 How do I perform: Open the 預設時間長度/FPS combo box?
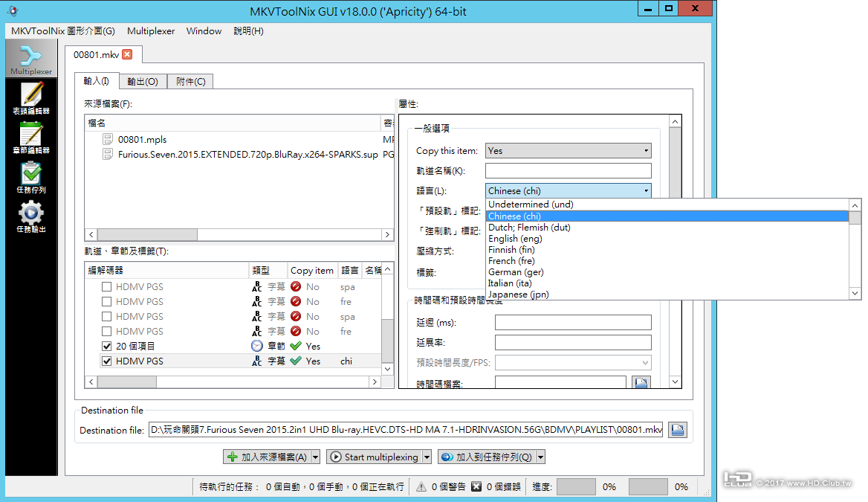(573, 362)
